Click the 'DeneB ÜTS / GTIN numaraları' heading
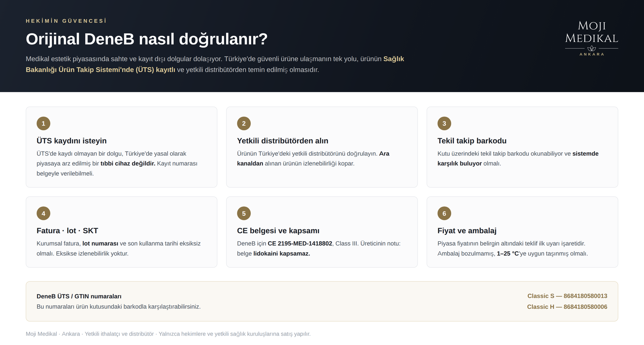 coord(79,296)
